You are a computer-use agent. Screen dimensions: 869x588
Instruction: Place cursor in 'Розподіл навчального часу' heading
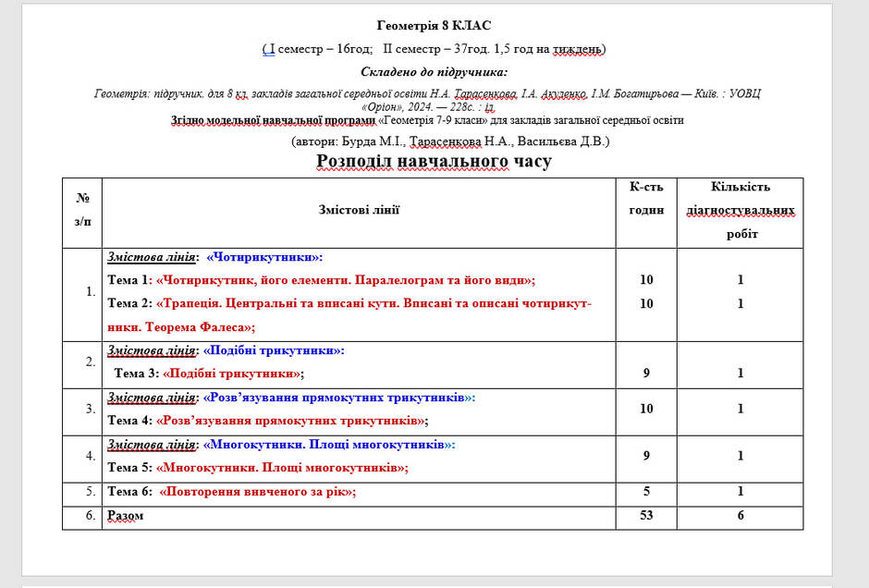tap(434, 161)
